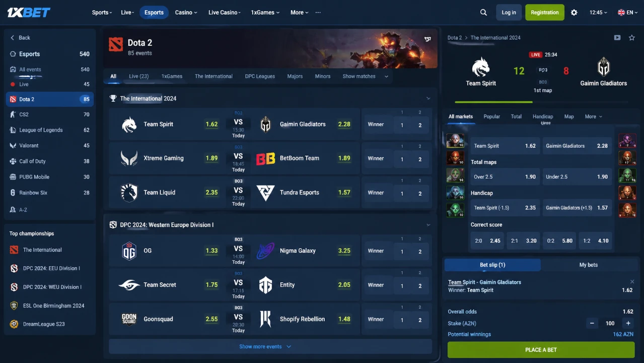Select correct score 1:2 at 4.10

pos(596,241)
